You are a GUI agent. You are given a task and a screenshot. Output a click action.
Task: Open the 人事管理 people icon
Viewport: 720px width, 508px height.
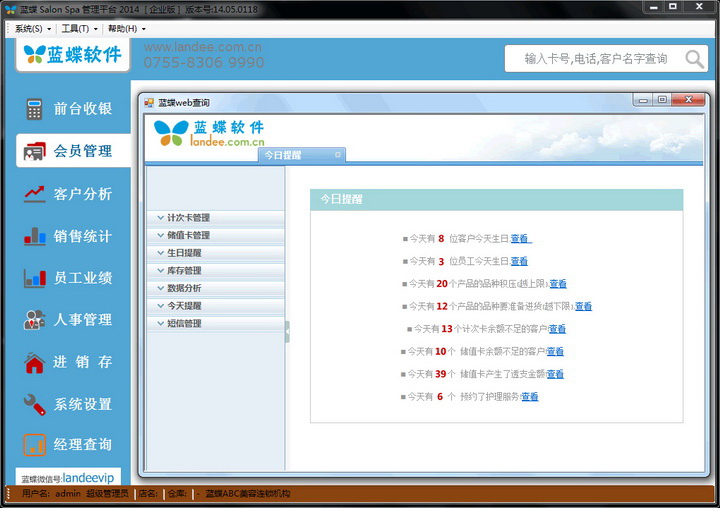(x=34, y=320)
